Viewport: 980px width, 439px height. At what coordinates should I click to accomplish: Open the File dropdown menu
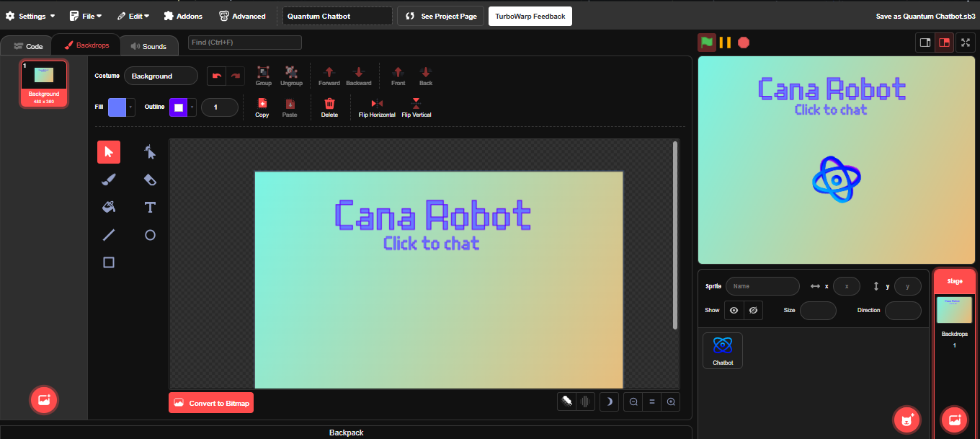(86, 16)
